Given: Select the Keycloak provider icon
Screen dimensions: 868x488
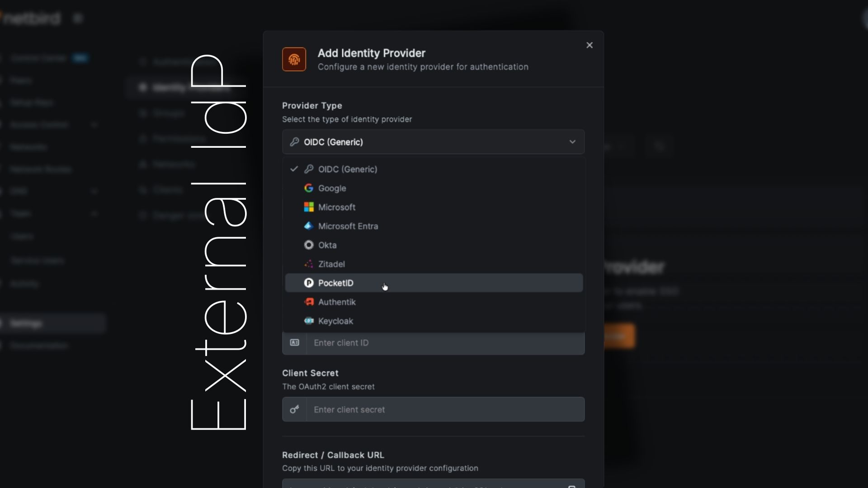Looking at the screenshot, I should [x=308, y=321].
